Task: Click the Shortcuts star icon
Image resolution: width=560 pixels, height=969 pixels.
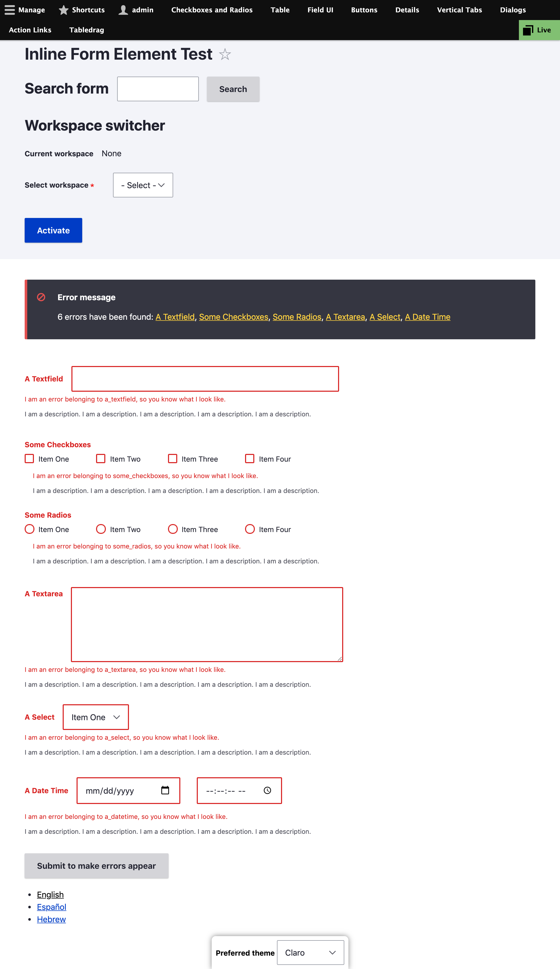Action: point(63,10)
